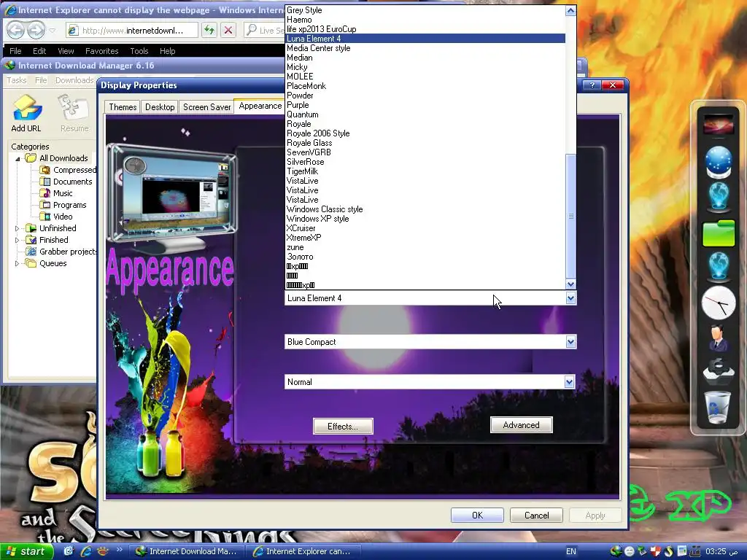
Task: Select Royale Glass in the style list
Action: click(x=425, y=143)
